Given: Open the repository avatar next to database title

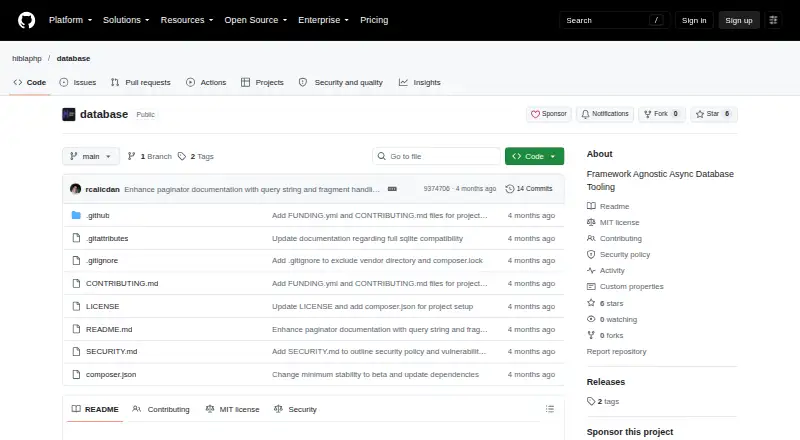Looking at the screenshot, I should tap(68, 114).
